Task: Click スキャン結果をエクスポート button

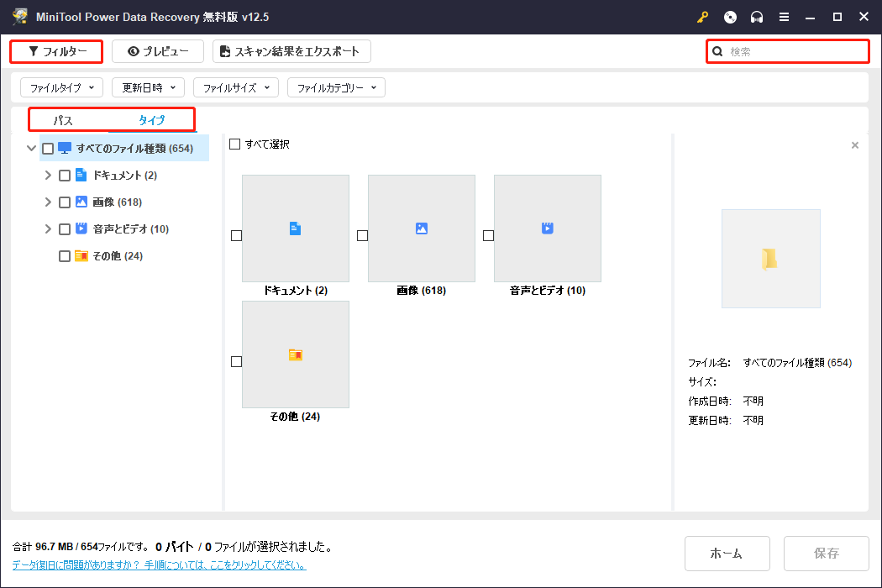Action: point(291,51)
